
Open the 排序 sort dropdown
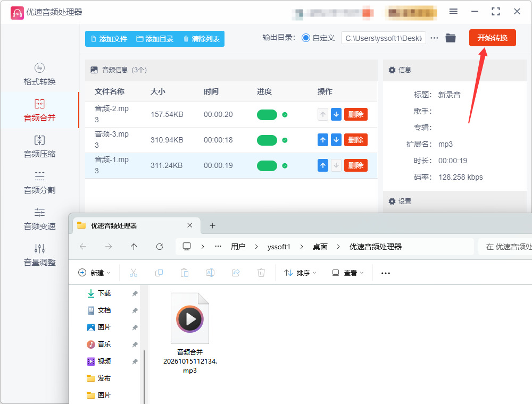click(x=300, y=273)
